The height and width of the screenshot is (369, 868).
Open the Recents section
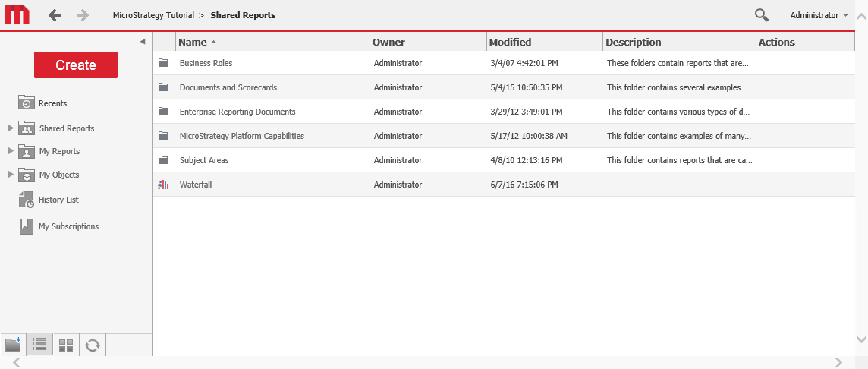pos(52,103)
